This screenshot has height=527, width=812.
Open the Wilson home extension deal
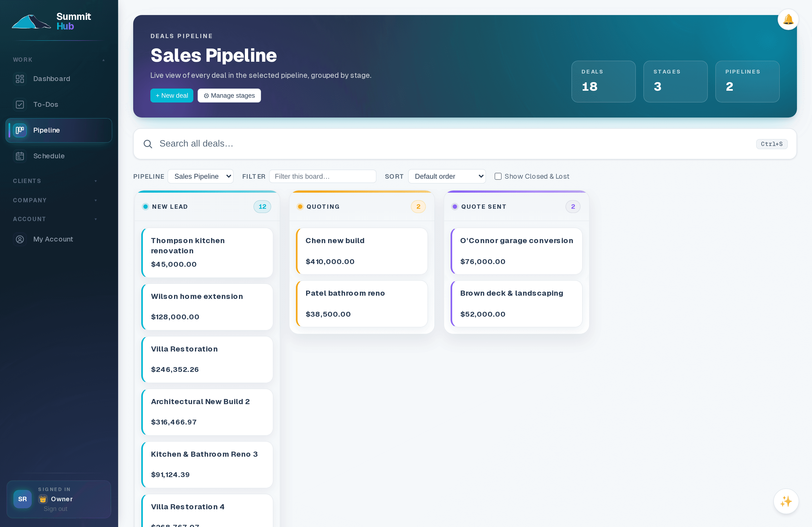coord(207,307)
